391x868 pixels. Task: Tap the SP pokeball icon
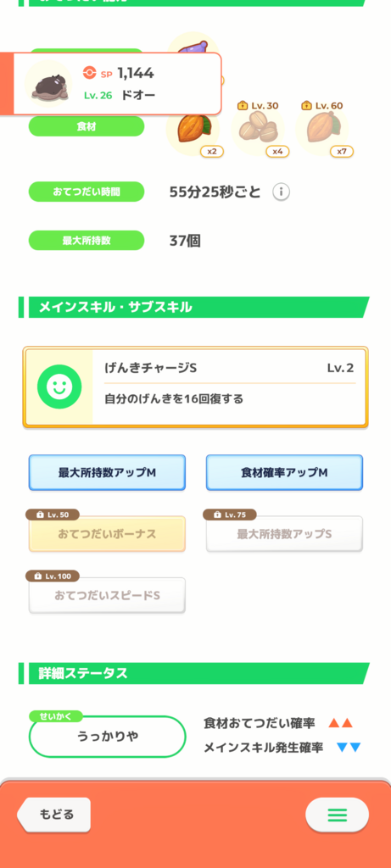click(x=88, y=73)
